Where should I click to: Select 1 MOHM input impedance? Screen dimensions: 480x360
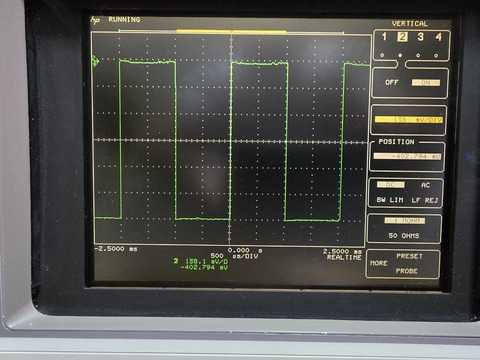(x=405, y=221)
